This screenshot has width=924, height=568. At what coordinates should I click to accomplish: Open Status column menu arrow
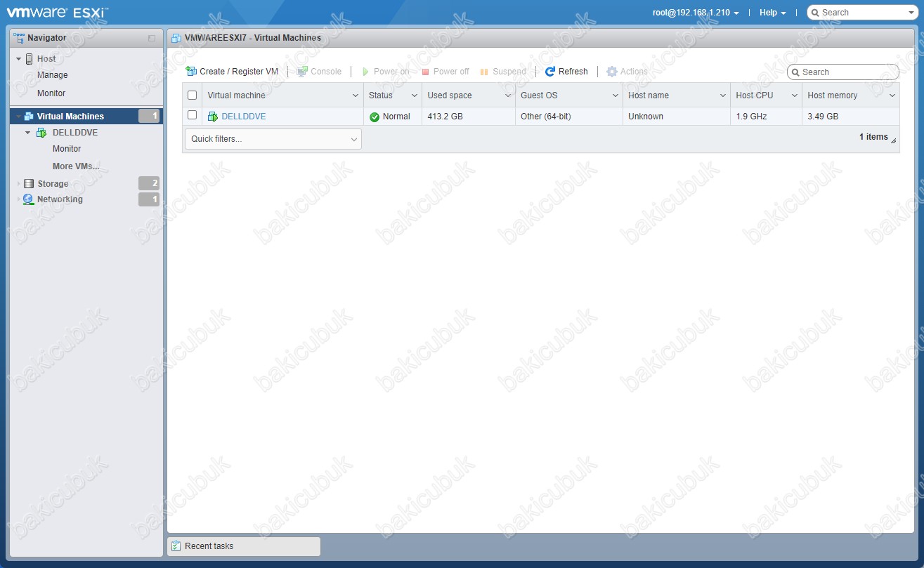click(414, 95)
